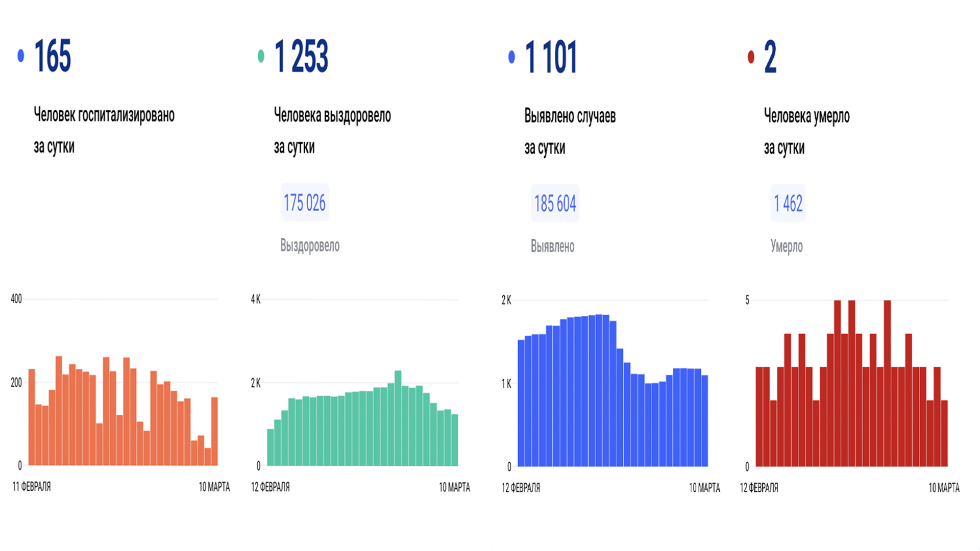Image resolution: width=980 pixels, height=551 pixels.
Task: Click the 1 101 detected cases count
Action: coord(551,57)
